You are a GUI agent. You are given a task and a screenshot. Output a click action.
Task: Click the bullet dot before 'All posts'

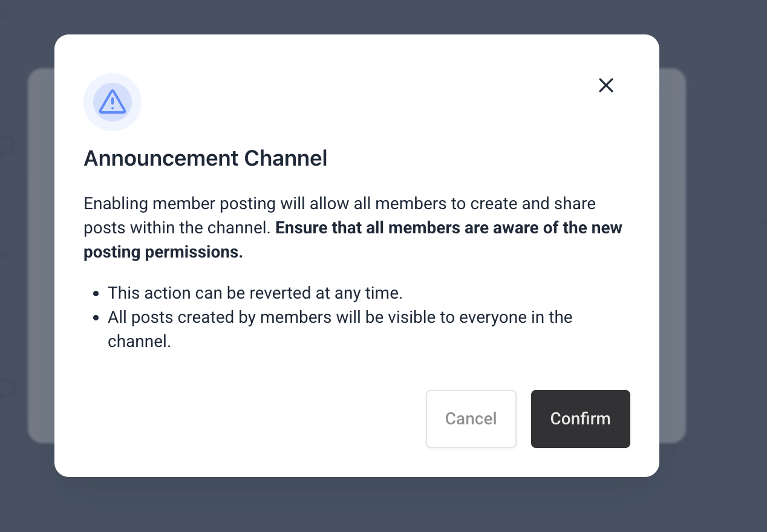96,318
